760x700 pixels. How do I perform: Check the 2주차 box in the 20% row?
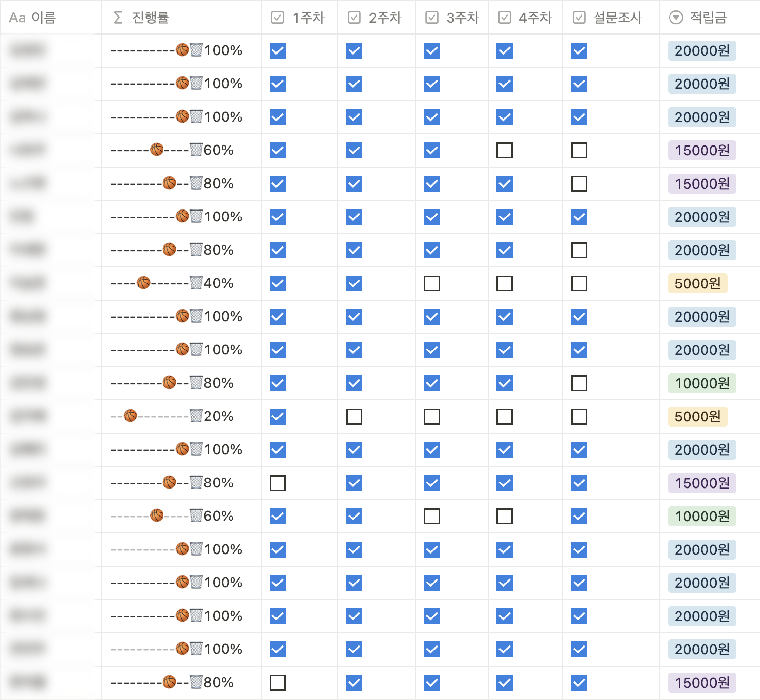pos(354,416)
